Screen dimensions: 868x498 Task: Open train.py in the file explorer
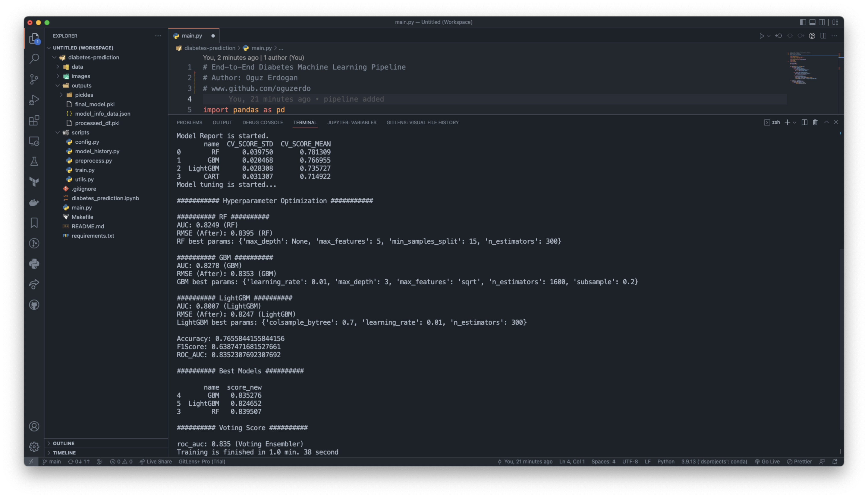85,170
